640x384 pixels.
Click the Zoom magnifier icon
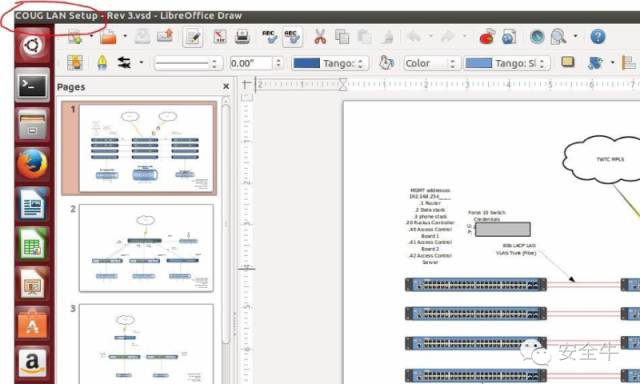[558, 37]
